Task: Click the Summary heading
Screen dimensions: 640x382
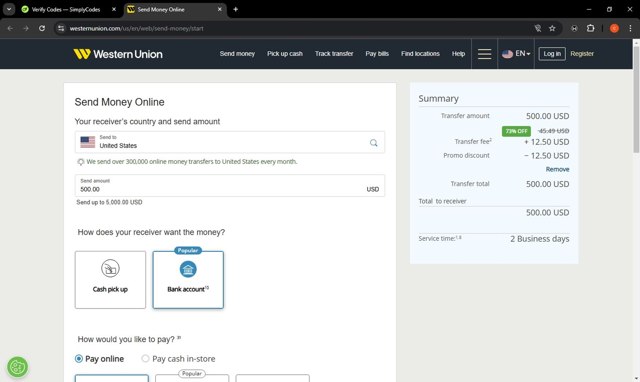Action: tap(438, 98)
